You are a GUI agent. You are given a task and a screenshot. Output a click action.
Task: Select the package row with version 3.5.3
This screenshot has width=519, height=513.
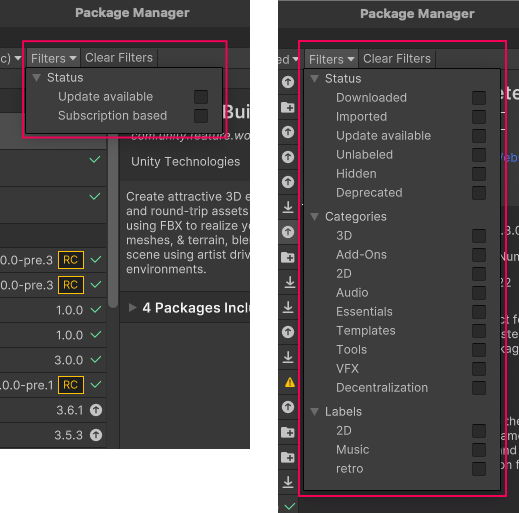pyautogui.click(x=53, y=435)
